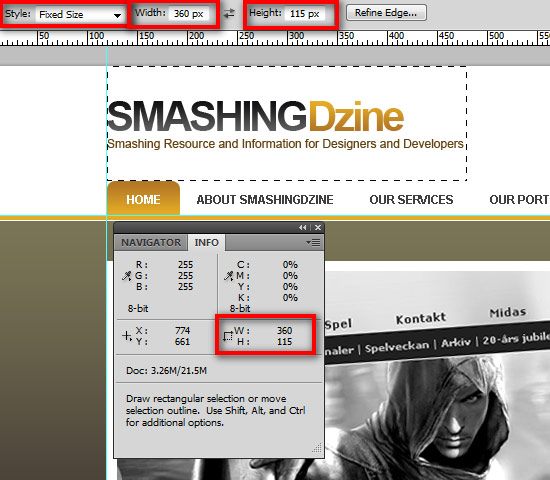Click the XY crosshair coordinates icon

click(x=127, y=336)
